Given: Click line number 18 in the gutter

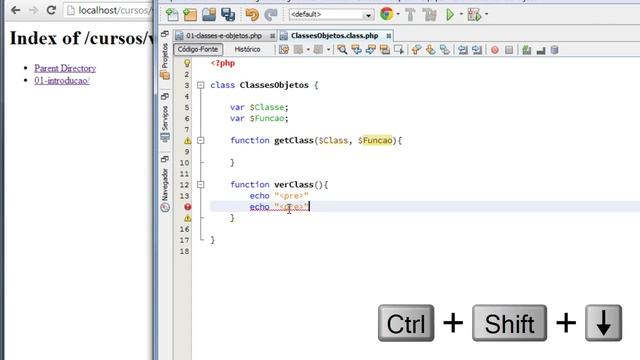Looking at the screenshot, I should tap(184, 251).
